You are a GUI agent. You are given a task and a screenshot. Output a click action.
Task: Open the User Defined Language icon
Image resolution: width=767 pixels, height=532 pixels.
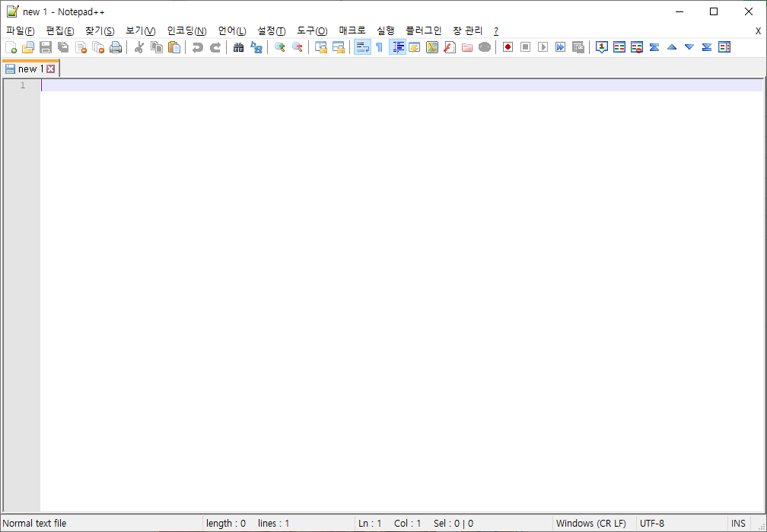414,47
